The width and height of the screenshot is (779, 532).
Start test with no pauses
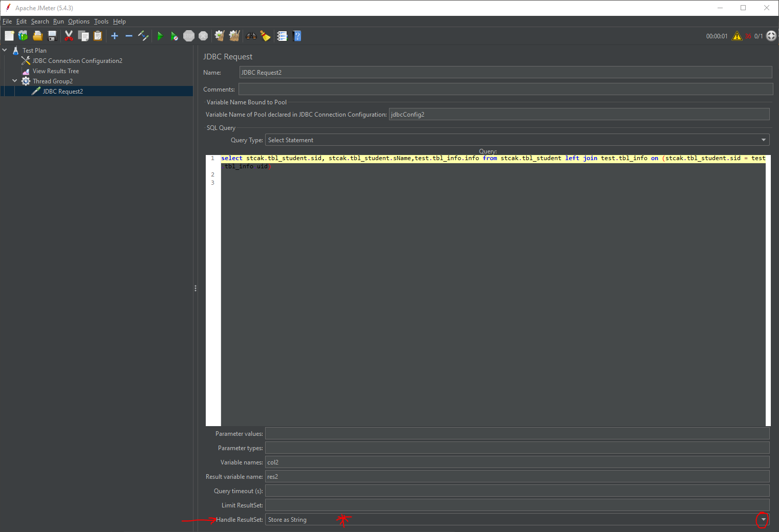(175, 36)
